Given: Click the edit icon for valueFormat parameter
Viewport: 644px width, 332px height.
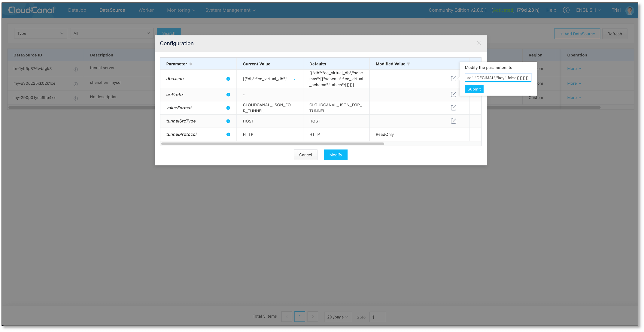Looking at the screenshot, I should (x=454, y=108).
